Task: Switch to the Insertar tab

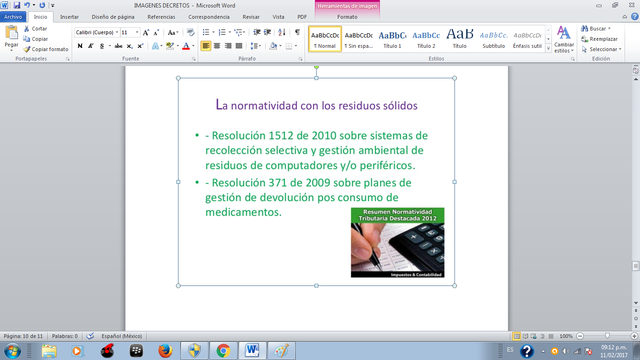Action: pos(69,17)
